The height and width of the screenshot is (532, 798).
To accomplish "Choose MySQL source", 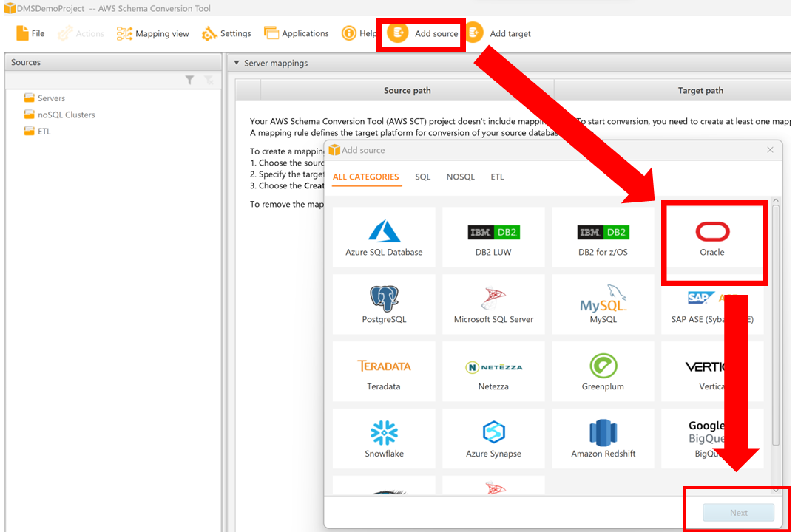I will click(x=603, y=304).
